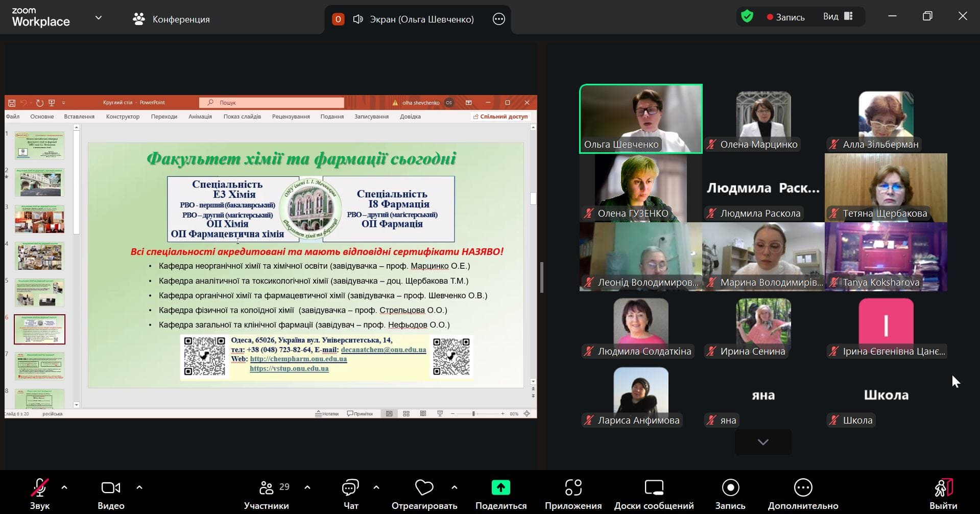Open the Chat panel icon
Screen dimensions: 980x514
(x=350, y=488)
